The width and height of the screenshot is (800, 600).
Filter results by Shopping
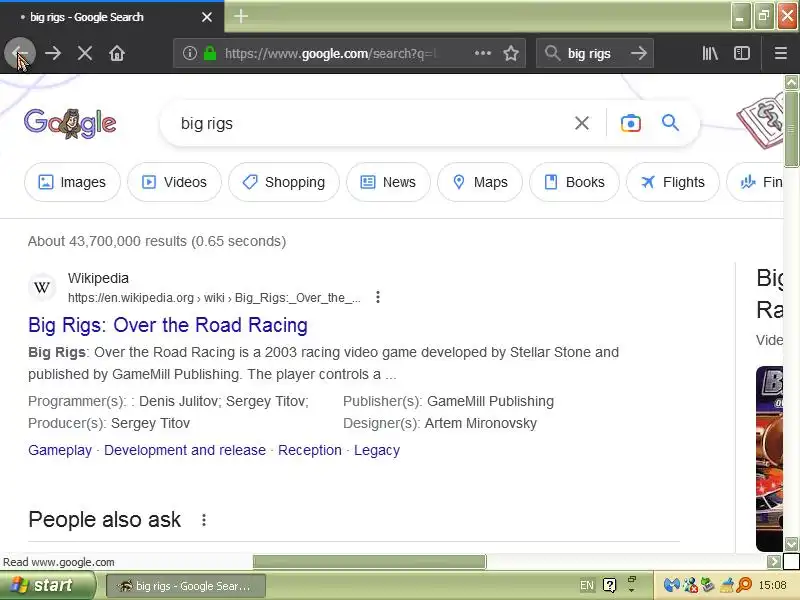tap(284, 182)
